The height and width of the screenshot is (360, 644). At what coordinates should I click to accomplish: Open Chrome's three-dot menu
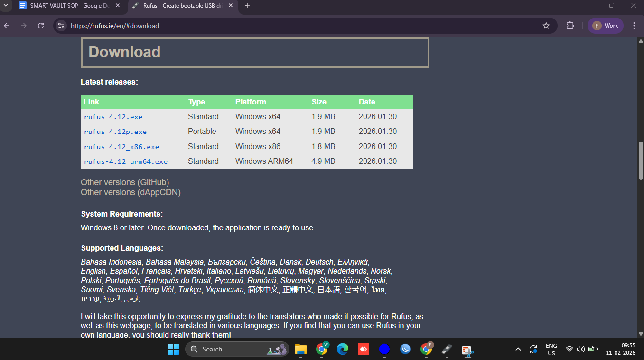pos(634,26)
